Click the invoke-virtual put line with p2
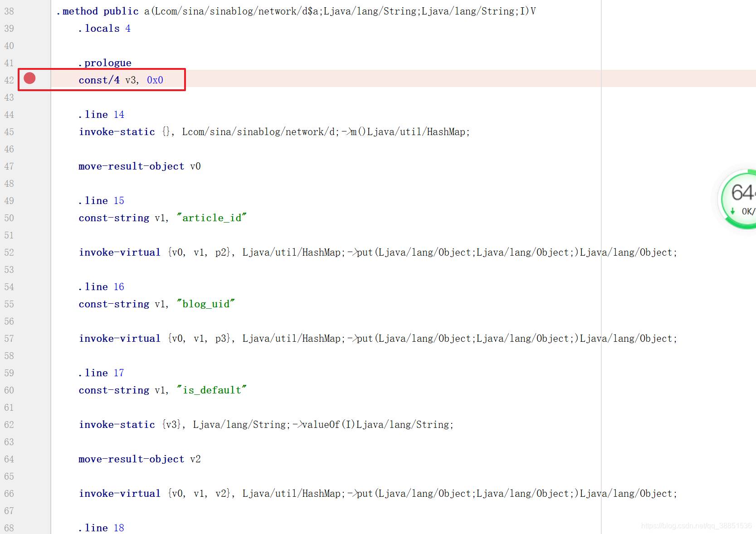The image size is (756, 534). (378, 252)
